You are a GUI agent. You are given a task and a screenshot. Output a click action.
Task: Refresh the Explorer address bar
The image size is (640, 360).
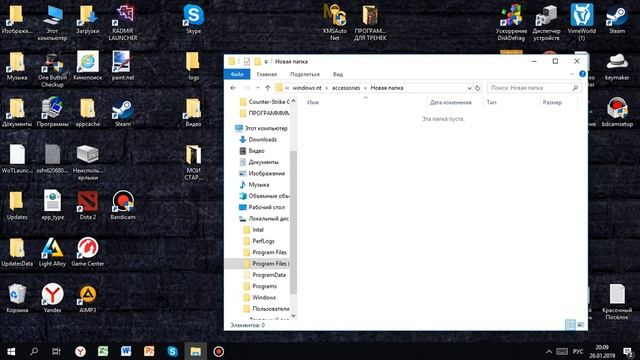477,88
